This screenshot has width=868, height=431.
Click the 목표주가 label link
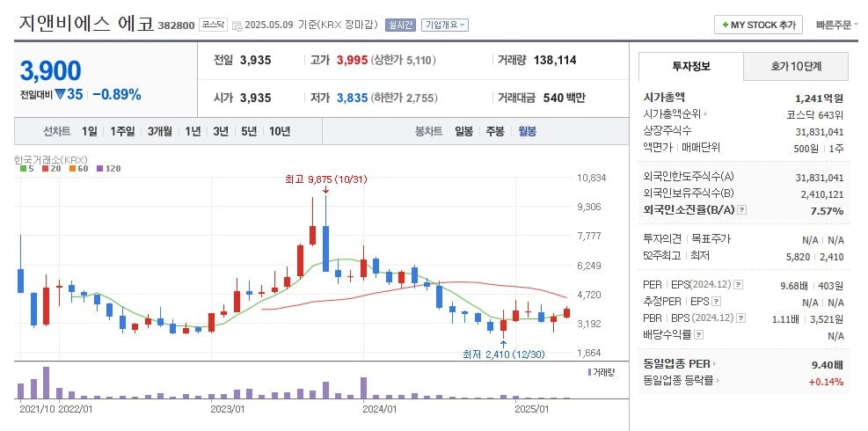[x=711, y=238]
